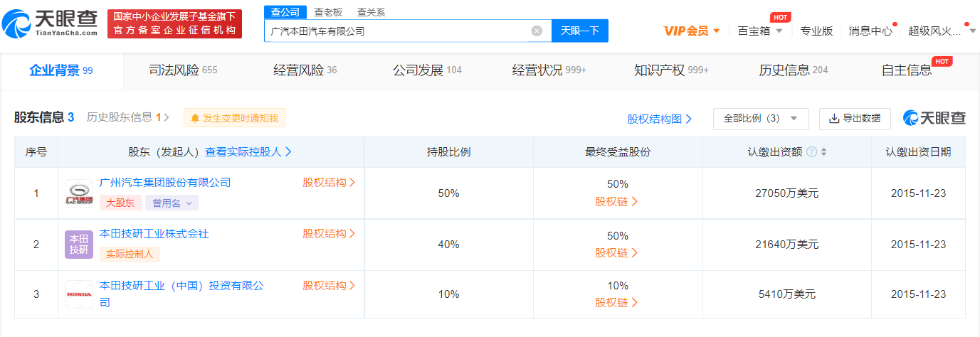This screenshot has height=337, width=980.
Task: Switch to the 查关系 search tab
Action: 371,12
